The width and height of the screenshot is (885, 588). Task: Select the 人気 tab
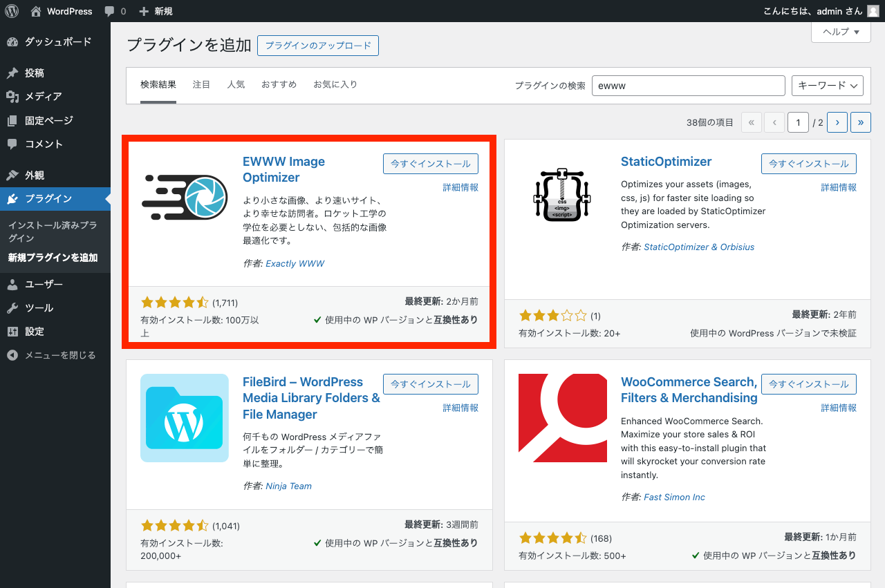click(236, 84)
